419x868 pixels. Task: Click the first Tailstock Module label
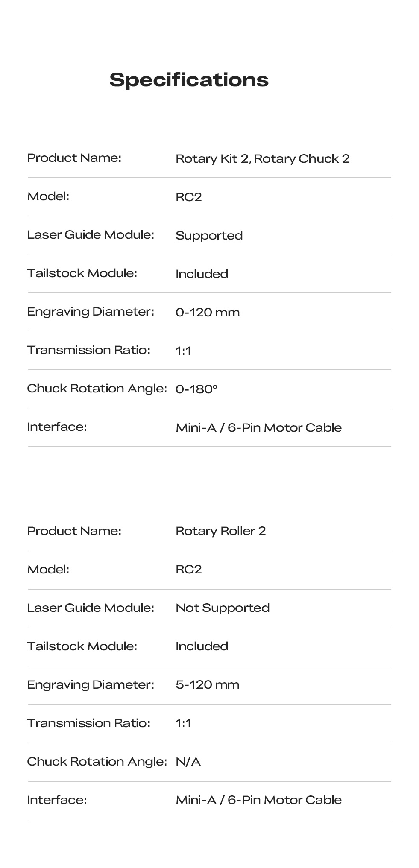82,273
